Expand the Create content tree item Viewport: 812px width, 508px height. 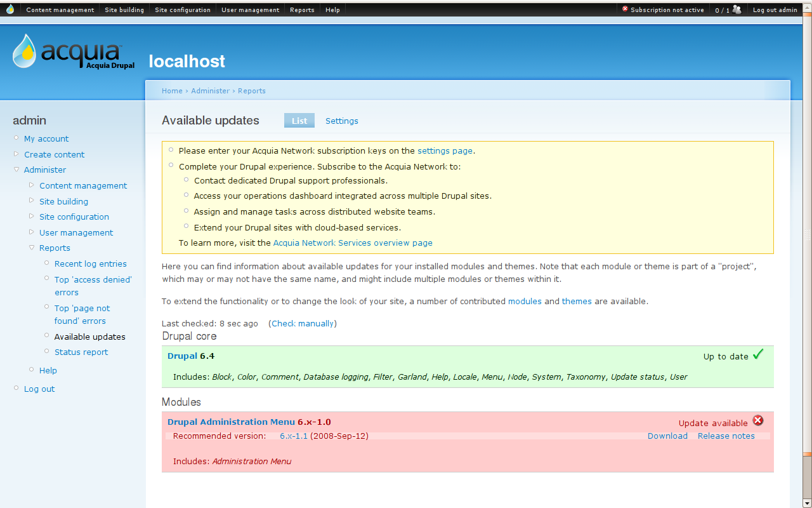click(16, 154)
